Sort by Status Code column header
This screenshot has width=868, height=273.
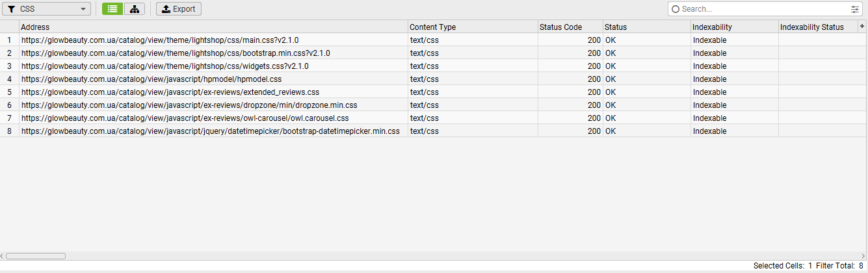[x=570, y=27]
